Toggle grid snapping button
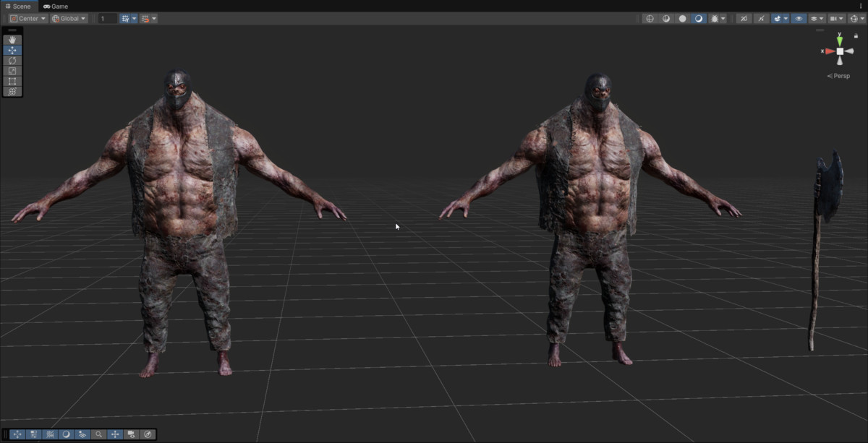This screenshot has height=443, width=868. click(126, 18)
